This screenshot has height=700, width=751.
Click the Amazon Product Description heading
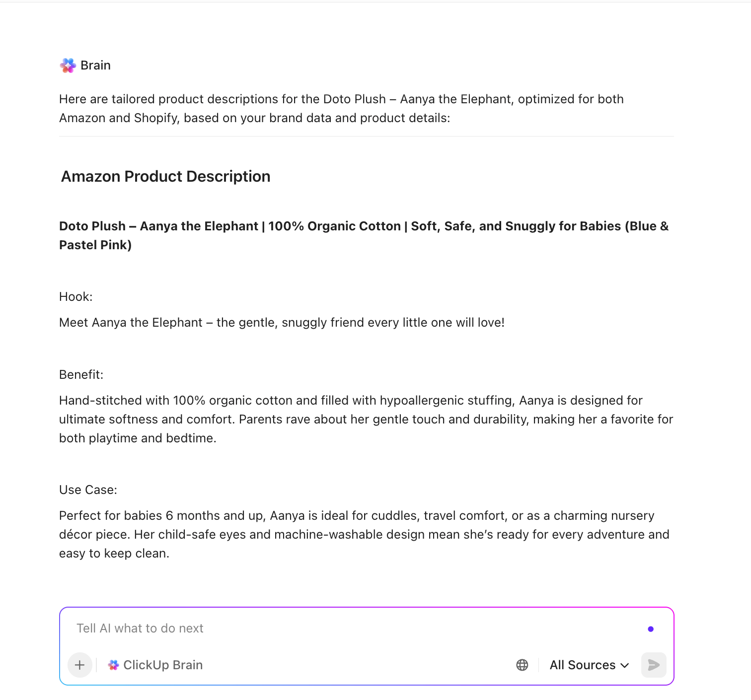coord(165,176)
